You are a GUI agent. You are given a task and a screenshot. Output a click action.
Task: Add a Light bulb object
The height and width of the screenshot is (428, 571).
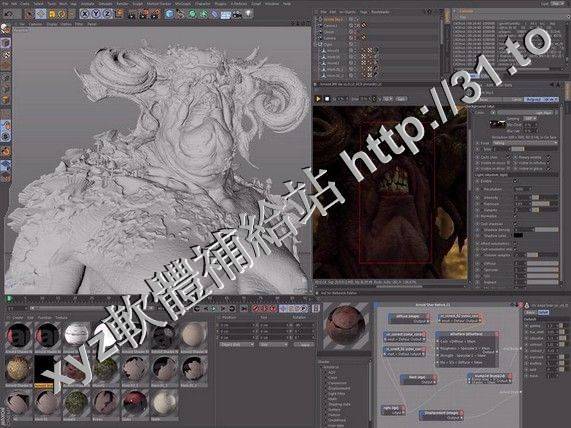pyautogui.click(x=248, y=13)
